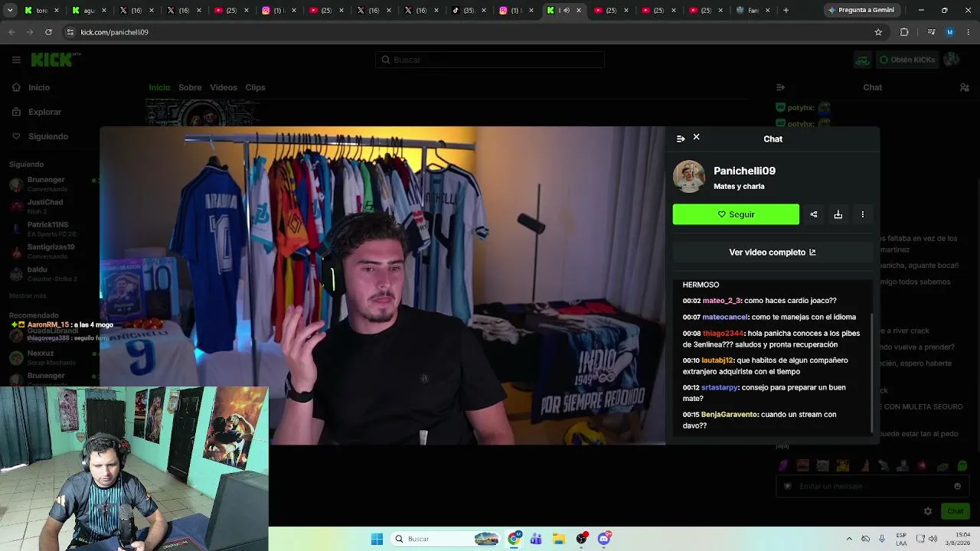Click username mateocancel in clip chat
The image size is (980, 551).
[x=724, y=317]
